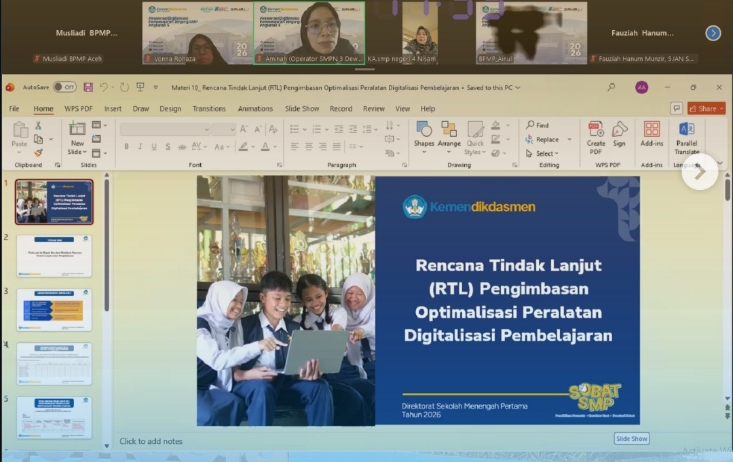Undo the last action

104,87
